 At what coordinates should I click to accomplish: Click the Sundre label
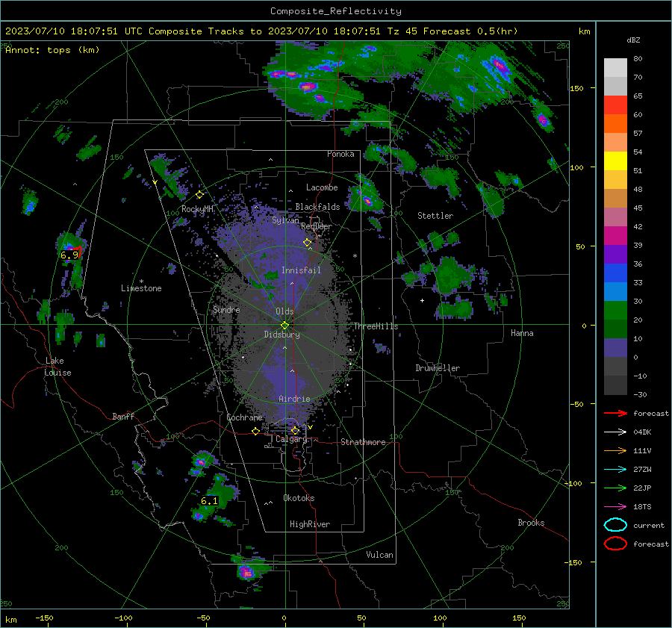pos(226,310)
